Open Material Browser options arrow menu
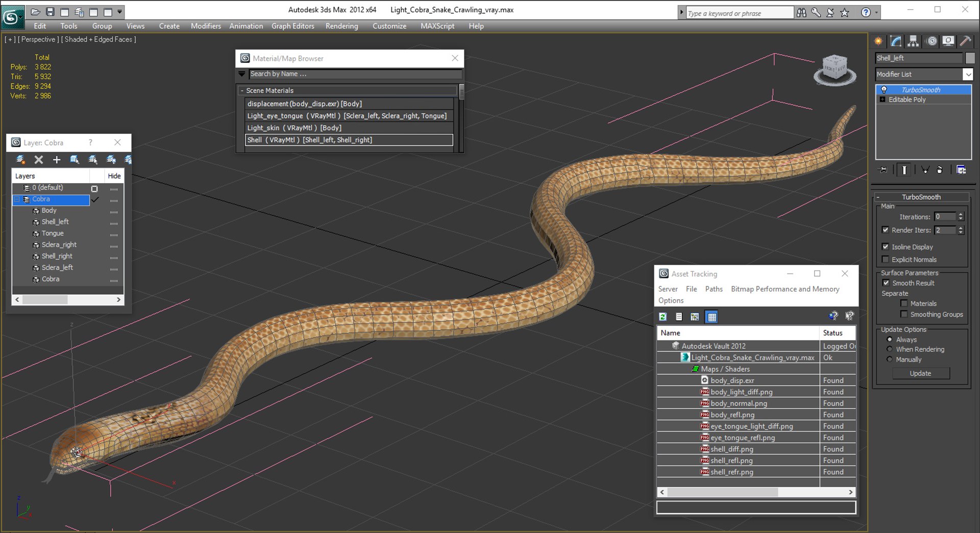Viewport: 980px width, 533px height. [242, 74]
